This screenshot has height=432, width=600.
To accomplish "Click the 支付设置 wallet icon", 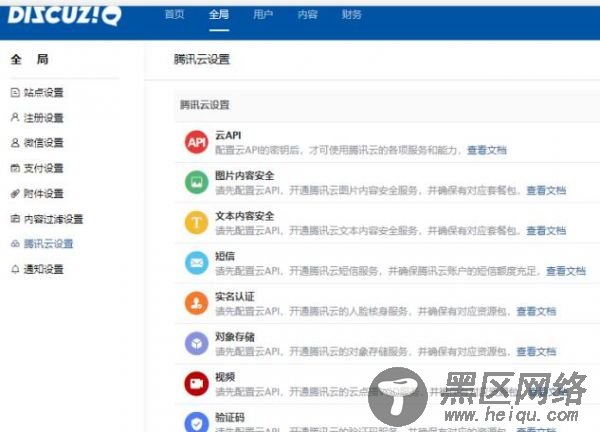I will point(15,168).
